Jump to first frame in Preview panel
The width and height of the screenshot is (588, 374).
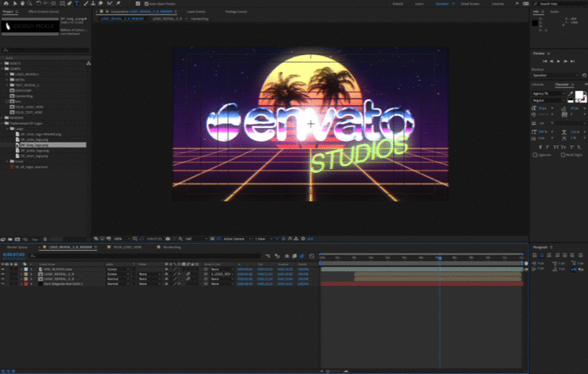pos(545,61)
